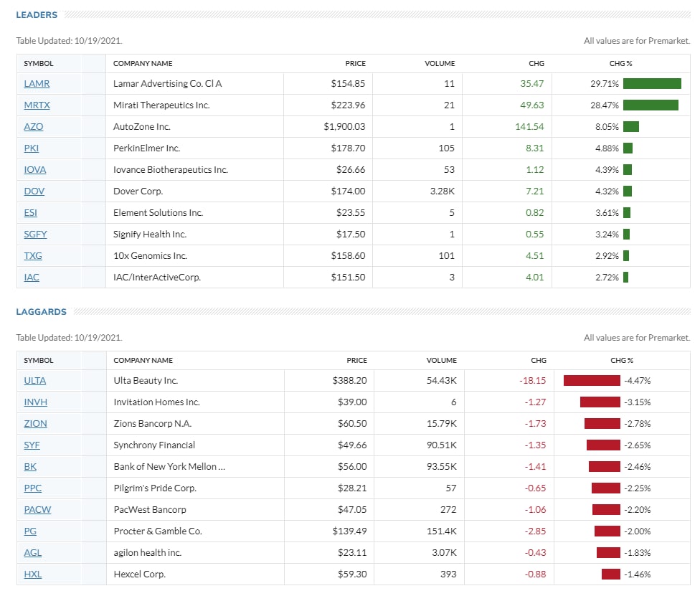Open the AGL ticker link

(32, 553)
